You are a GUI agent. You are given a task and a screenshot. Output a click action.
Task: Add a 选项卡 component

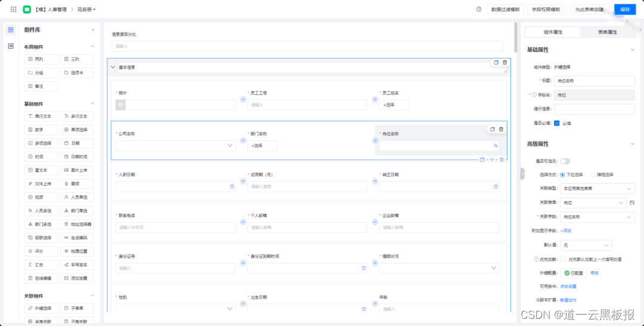(77, 73)
